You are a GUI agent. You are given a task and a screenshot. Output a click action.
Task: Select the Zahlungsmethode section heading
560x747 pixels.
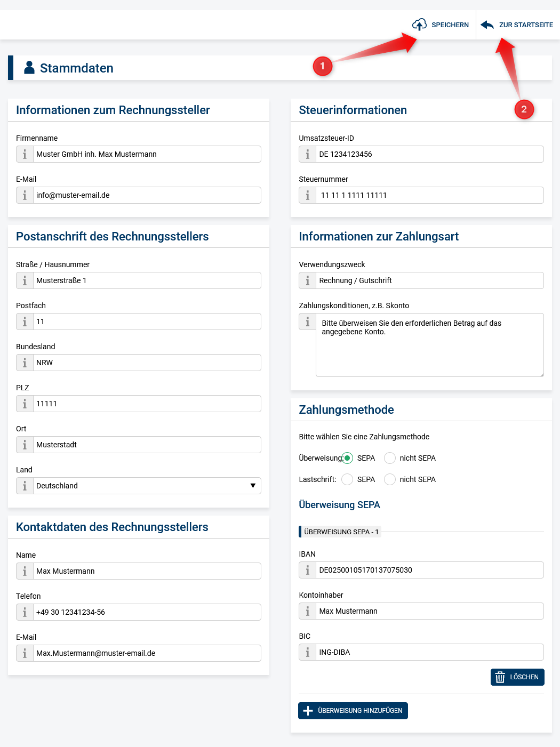[x=346, y=410]
